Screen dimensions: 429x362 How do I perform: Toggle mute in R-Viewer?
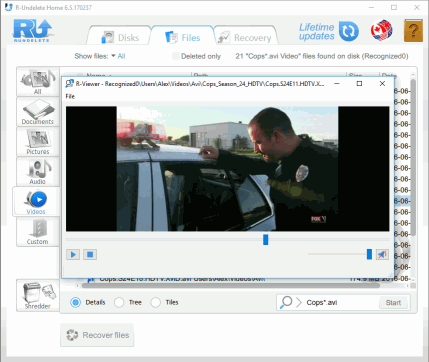pyautogui.click(x=382, y=255)
